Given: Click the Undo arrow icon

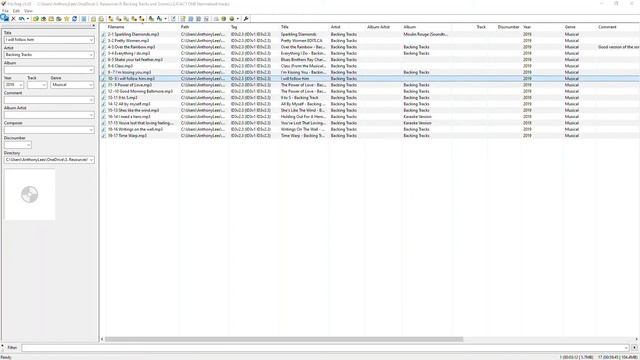Looking at the screenshot, I should [21, 19].
